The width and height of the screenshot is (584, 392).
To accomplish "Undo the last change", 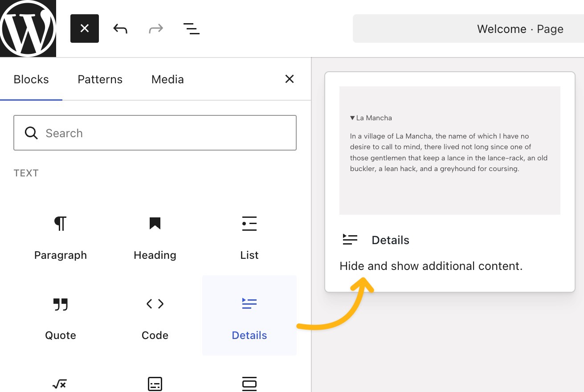I will pos(120,29).
